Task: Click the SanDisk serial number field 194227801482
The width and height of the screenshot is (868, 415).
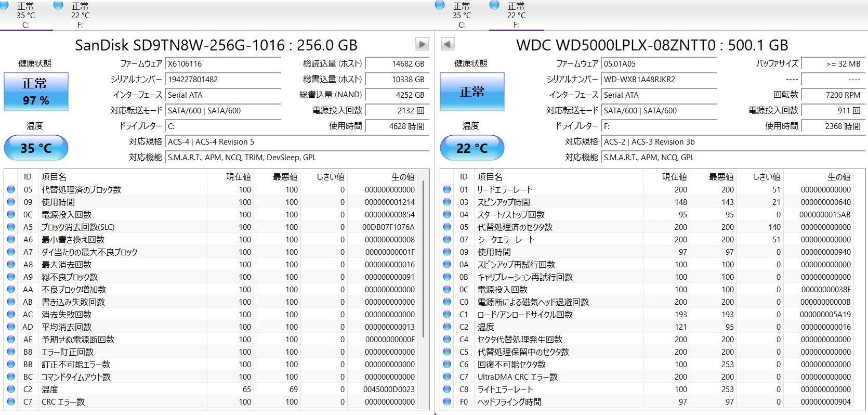Action: tap(222, 80)
